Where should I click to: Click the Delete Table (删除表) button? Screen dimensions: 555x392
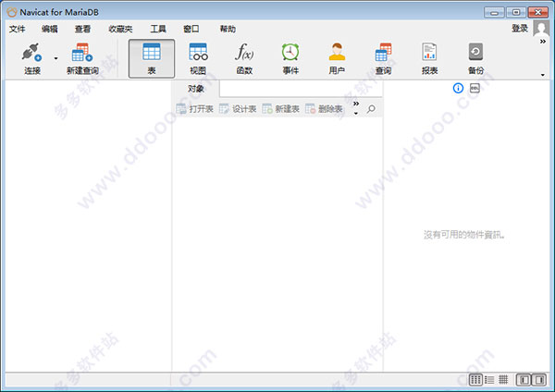(x=324, y=109)
